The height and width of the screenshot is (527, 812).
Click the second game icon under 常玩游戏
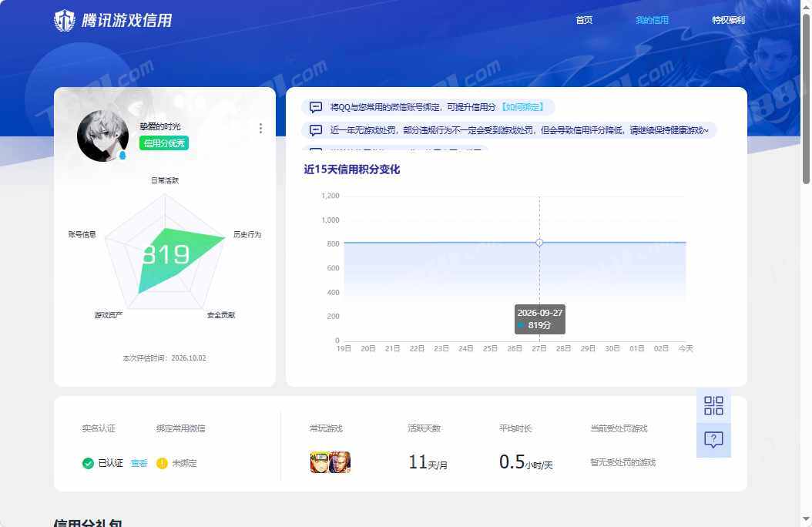pos(341,462)
